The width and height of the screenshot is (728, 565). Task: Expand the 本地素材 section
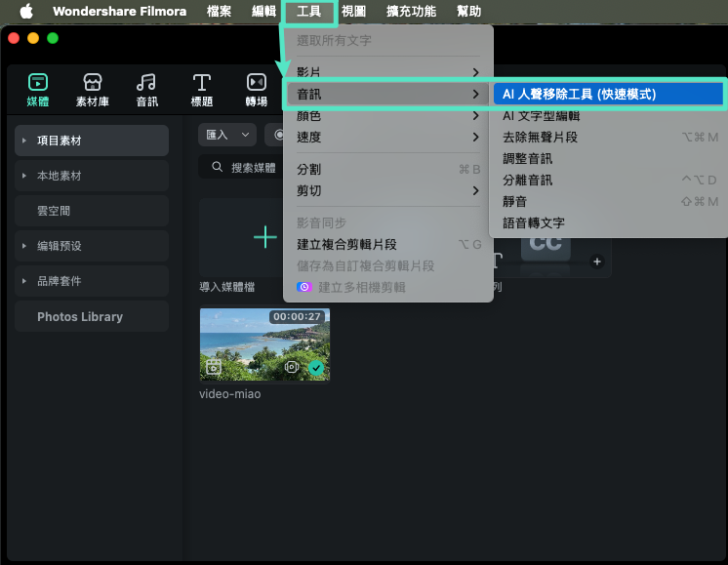(24, 176)
